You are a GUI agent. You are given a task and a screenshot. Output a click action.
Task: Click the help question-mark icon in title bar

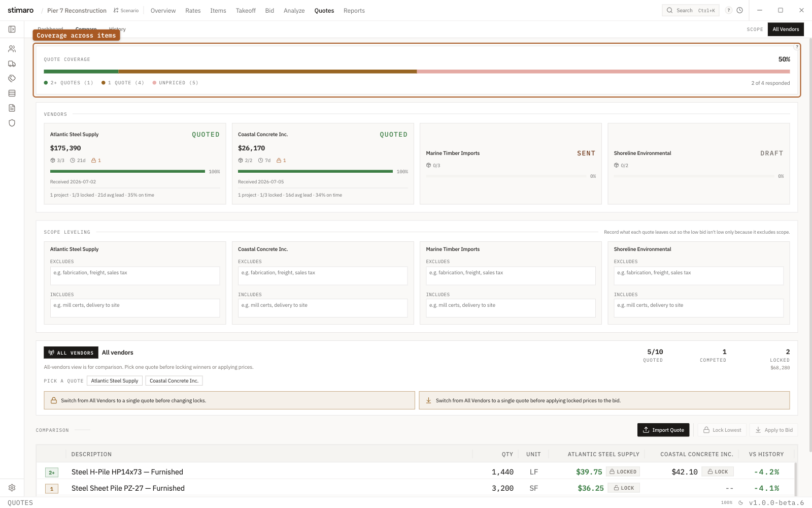(x=729, y=10)
